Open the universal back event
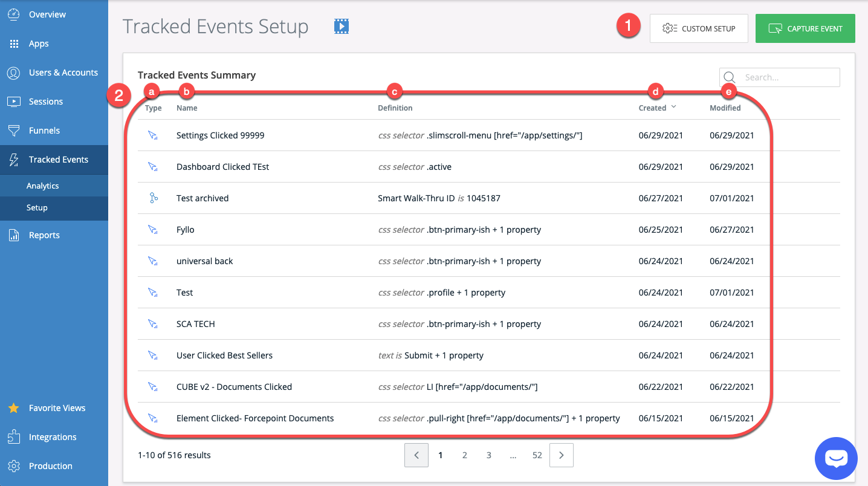The width and height of the screenshot is (868, 486). click(204, 261)
